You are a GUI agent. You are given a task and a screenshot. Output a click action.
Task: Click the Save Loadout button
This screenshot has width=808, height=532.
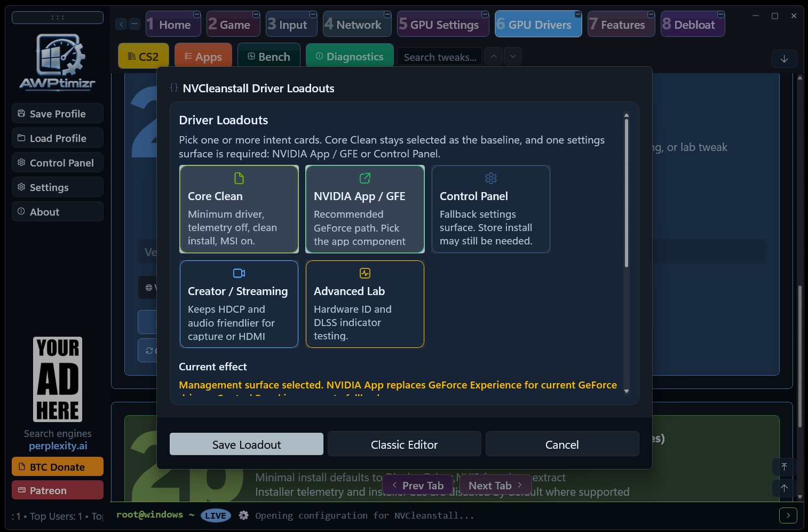pos(247,444)
